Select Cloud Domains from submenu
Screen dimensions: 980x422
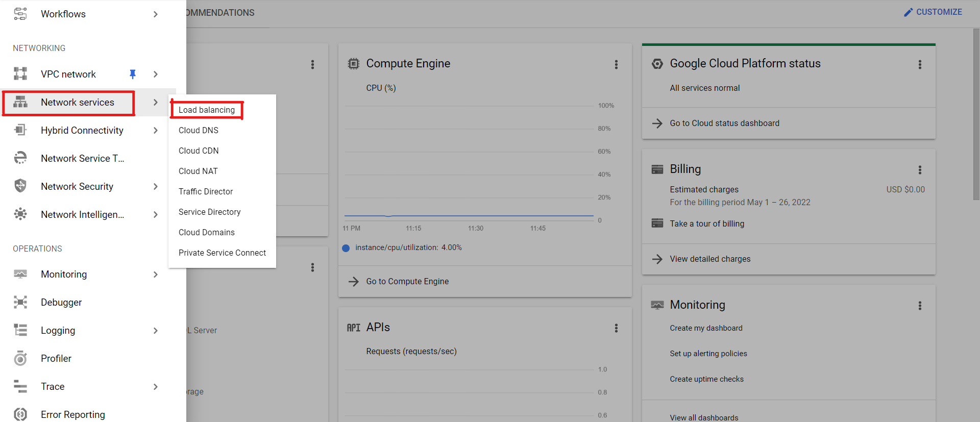tap(222, 232)
